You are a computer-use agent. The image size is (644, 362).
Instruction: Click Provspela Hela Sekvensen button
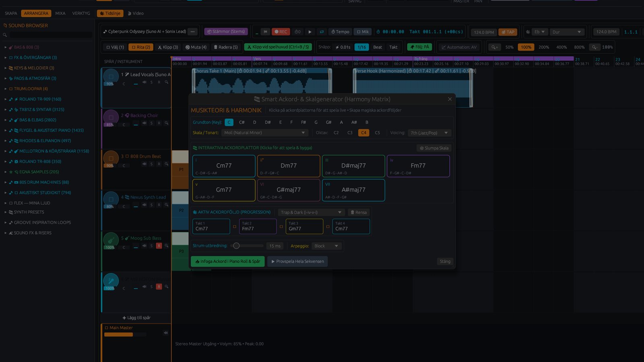click(297, 261)
